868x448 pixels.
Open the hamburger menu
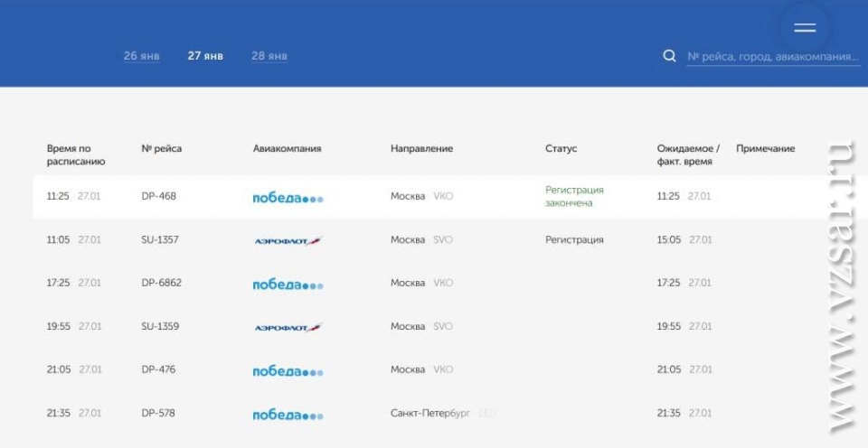805,28
